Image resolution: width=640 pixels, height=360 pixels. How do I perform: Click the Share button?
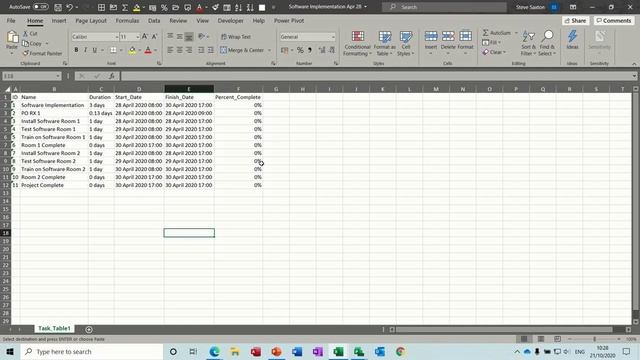(576, 21)
